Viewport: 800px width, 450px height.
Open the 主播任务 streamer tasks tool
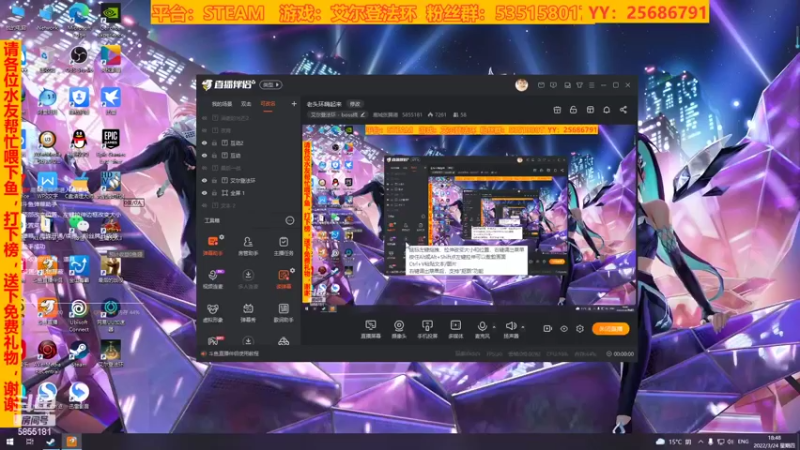point(283,245)
